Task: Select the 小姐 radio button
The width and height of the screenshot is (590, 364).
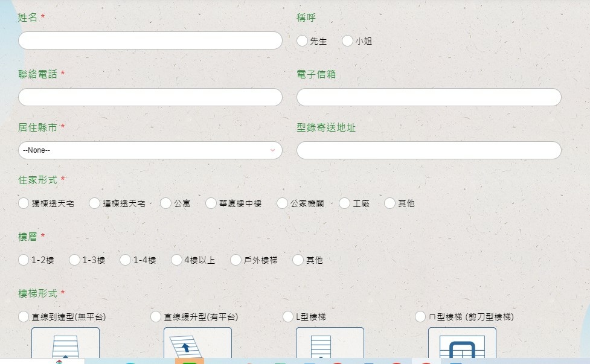Action: pos(347,40)
